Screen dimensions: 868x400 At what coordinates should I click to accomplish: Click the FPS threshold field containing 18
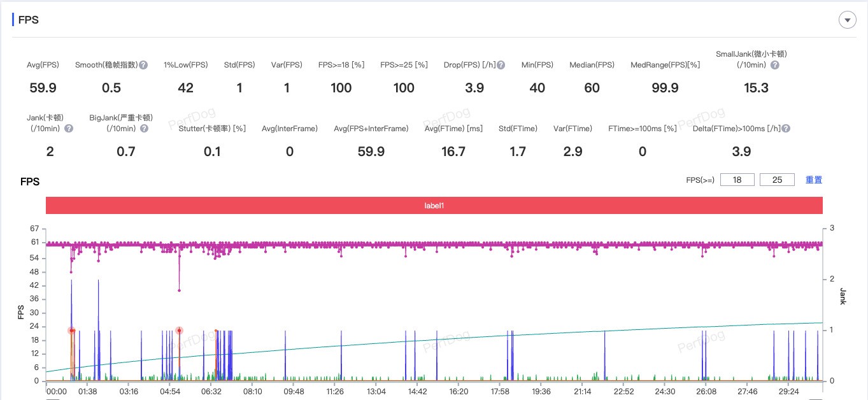(x=737, y=180)
